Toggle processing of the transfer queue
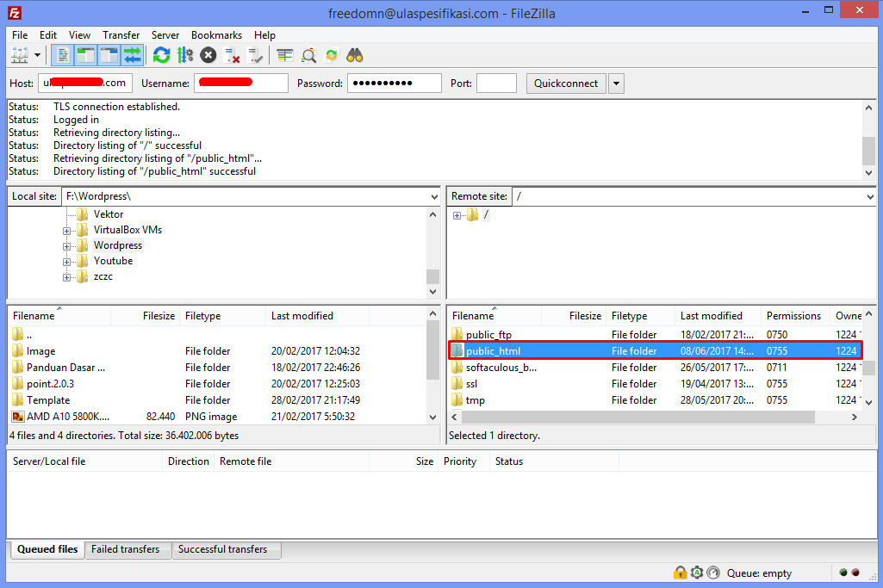Viewport: 883px width, 588px height. click(184, 55)
